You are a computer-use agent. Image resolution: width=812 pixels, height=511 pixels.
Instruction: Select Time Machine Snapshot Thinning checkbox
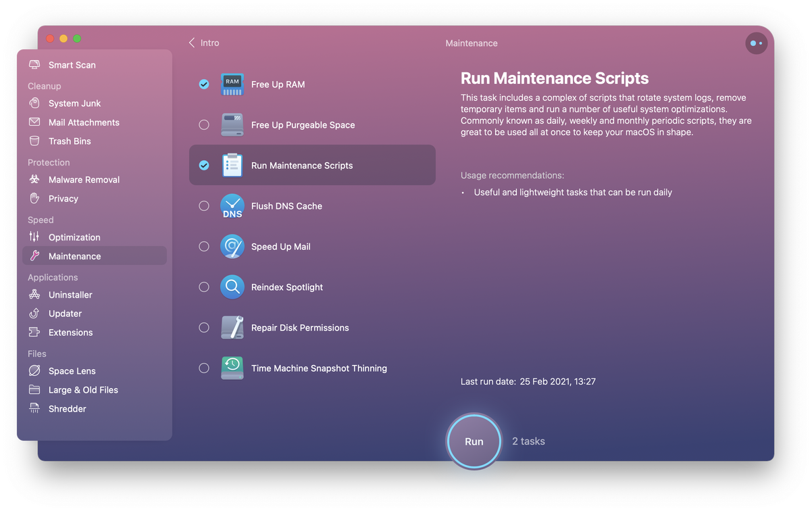(204, 368)
